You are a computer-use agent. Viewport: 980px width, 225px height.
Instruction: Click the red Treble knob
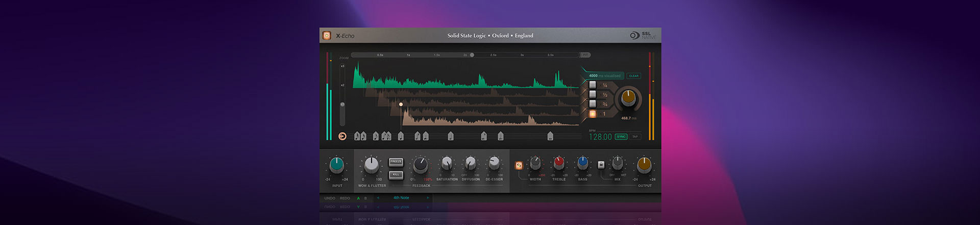pos(559,163)
